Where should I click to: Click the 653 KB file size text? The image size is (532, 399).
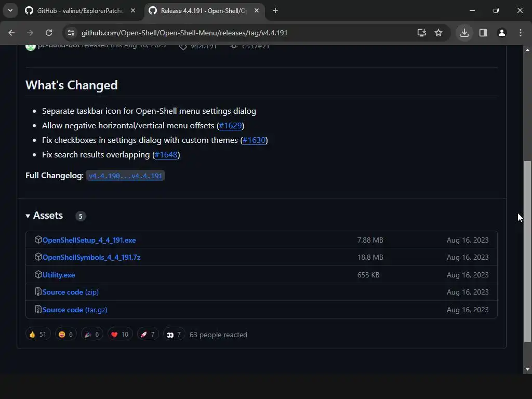click(x=368, y=275)
